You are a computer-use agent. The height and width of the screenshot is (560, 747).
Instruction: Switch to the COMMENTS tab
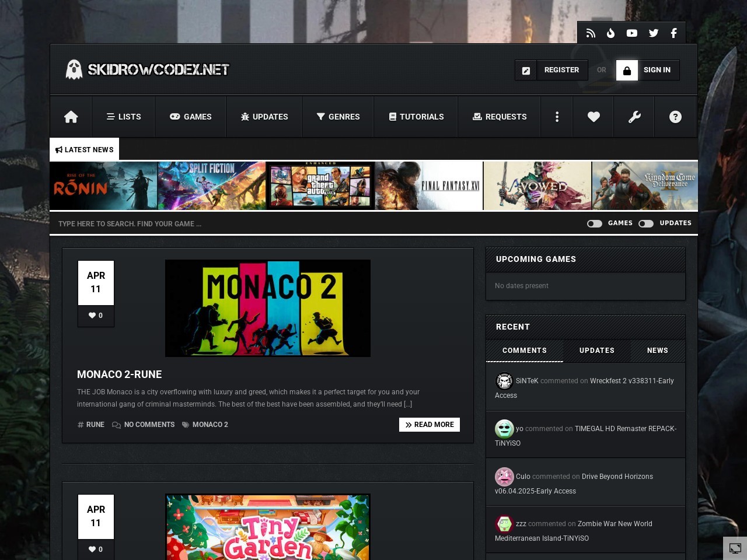[x=525, y=351]
